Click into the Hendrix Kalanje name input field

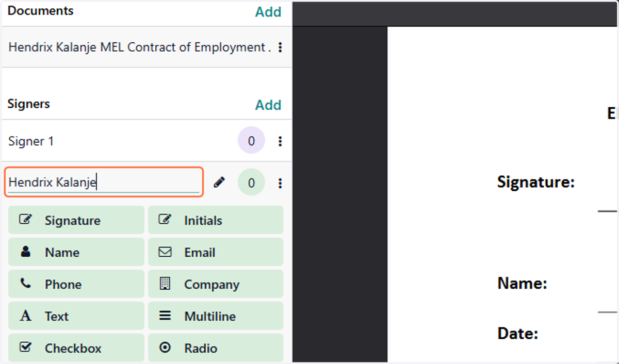click(104, 182)
